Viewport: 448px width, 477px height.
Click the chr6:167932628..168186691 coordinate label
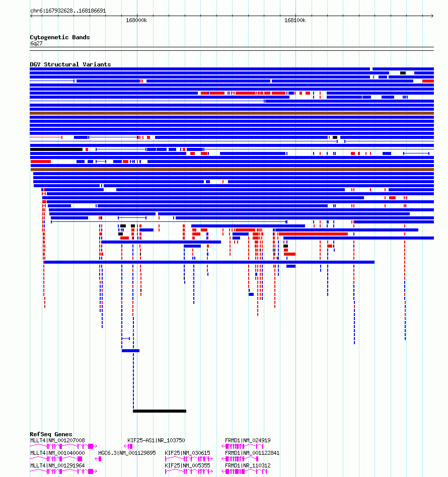point(68,11)
